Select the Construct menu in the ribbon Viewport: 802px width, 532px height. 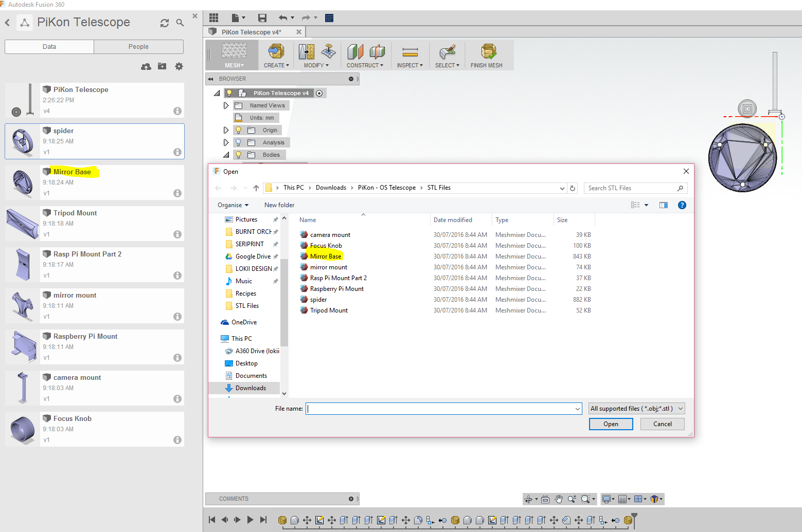(364, 64)
